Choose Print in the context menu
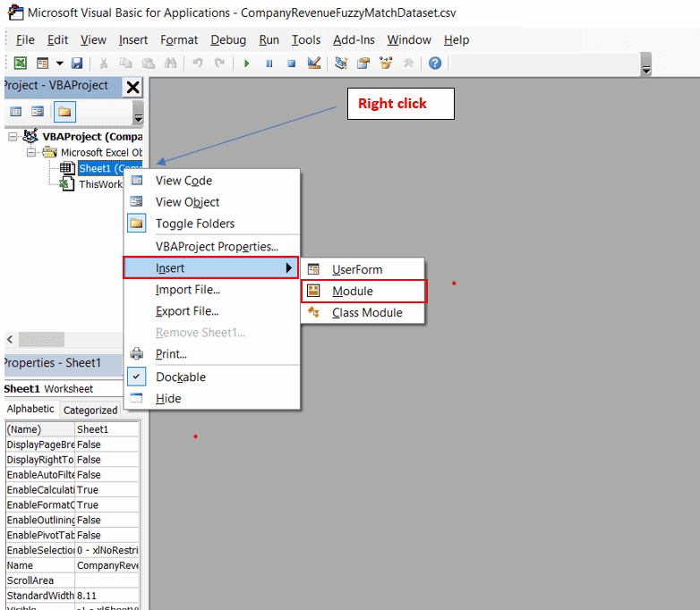Viewport: 700px width, 610px height. pos(212,354)
